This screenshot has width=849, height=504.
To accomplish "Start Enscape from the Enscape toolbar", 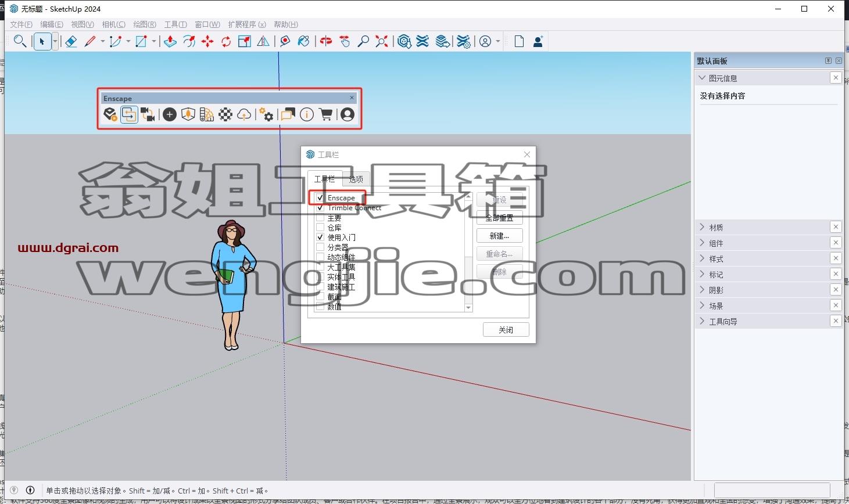I will tap(110, 114).
